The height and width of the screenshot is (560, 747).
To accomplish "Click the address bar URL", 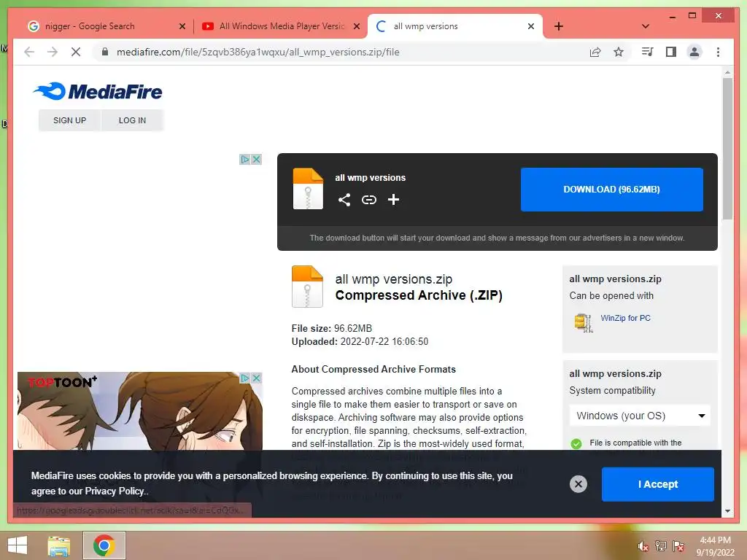I will (x=258, y=52).
